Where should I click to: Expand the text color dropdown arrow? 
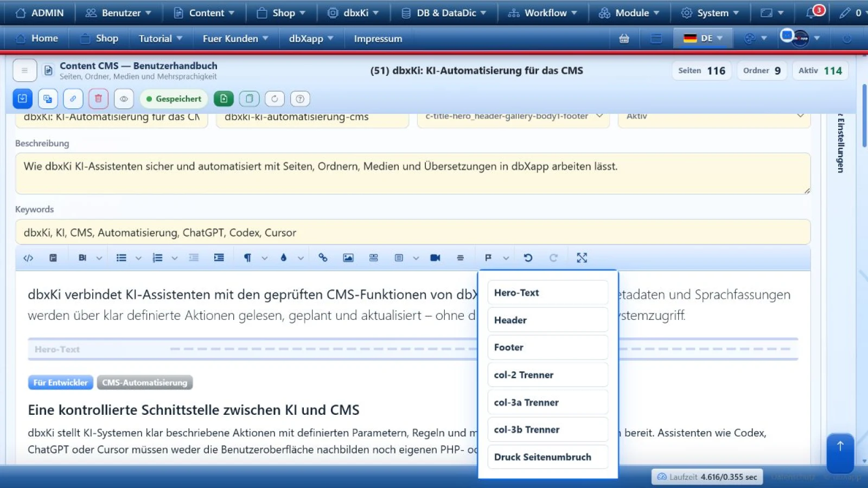coord(301,258)
